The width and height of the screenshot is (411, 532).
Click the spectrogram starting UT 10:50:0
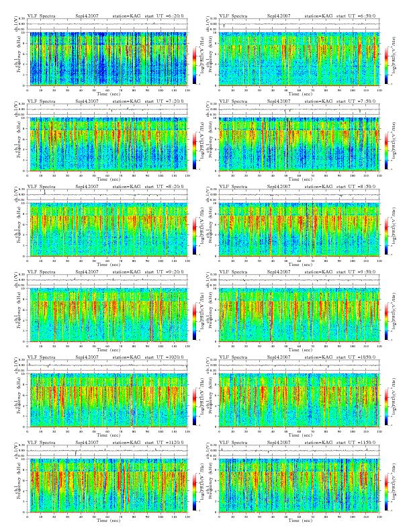point(299,400)
